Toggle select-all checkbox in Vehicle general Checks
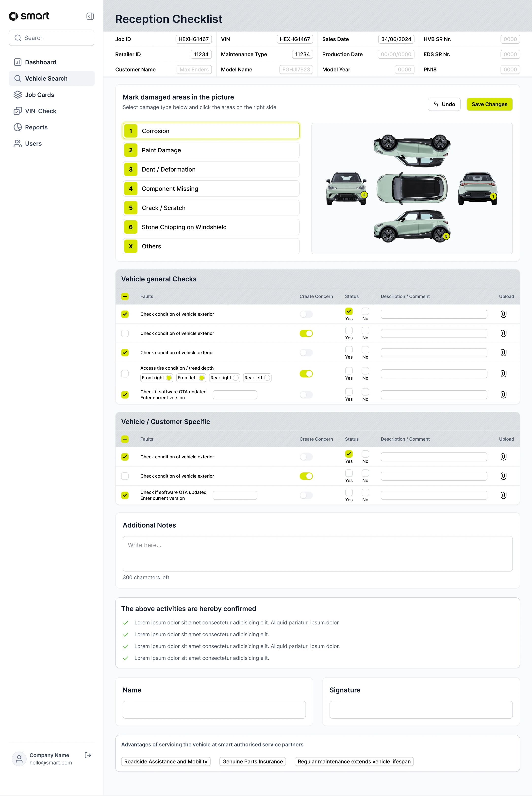 pyautogui.click(x=125, y=296)
